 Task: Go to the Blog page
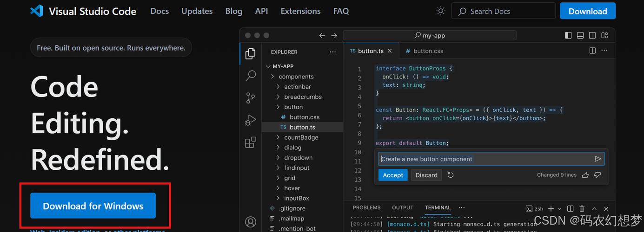click(x=233, y=11)
